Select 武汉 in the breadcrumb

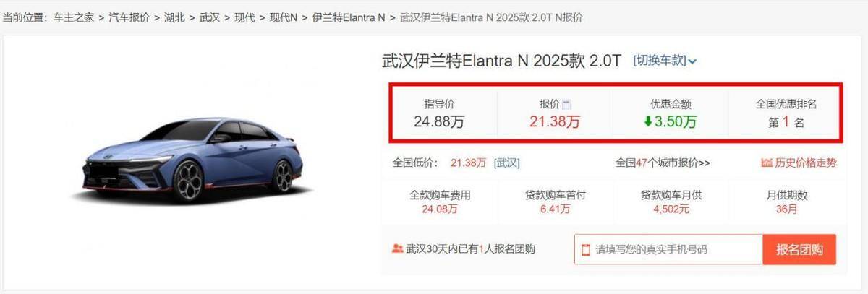[210, 17]
